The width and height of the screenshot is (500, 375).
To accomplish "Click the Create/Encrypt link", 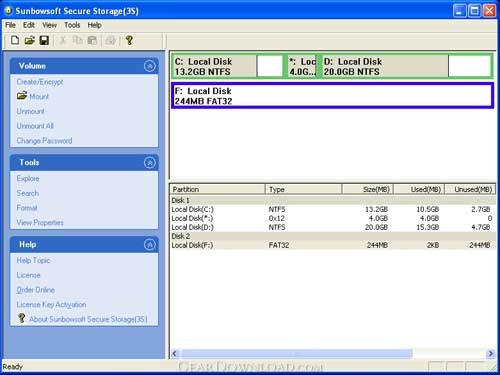I will tap(40, 82).
